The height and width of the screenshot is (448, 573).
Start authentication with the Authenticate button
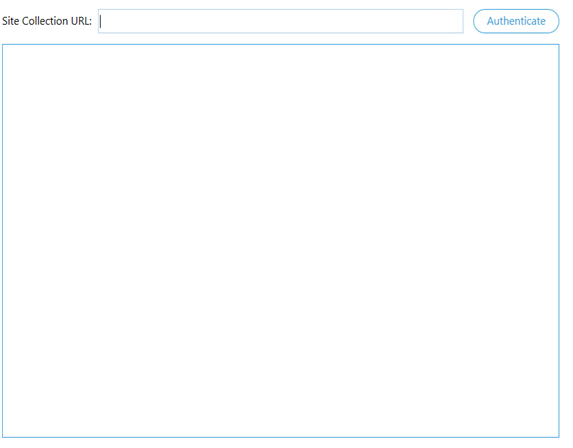tap(516, 21)
